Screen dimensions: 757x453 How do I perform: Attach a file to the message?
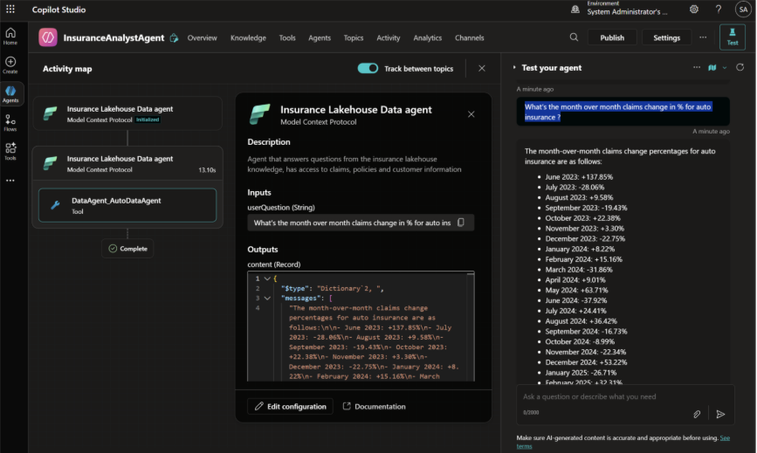tap(697, 413)
